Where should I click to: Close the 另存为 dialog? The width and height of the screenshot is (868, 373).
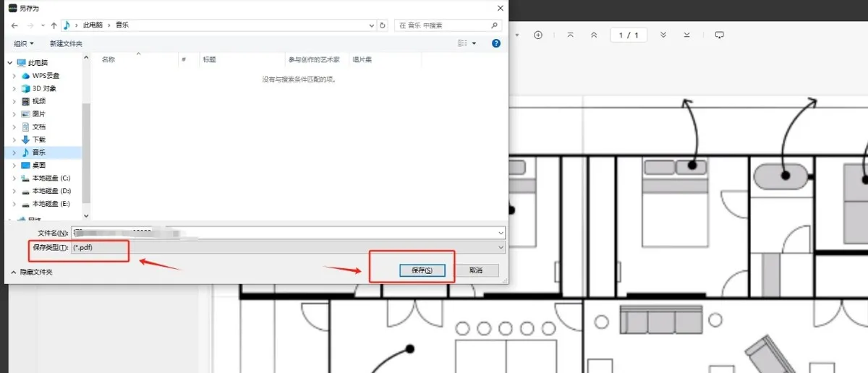(x=500, y=7)
